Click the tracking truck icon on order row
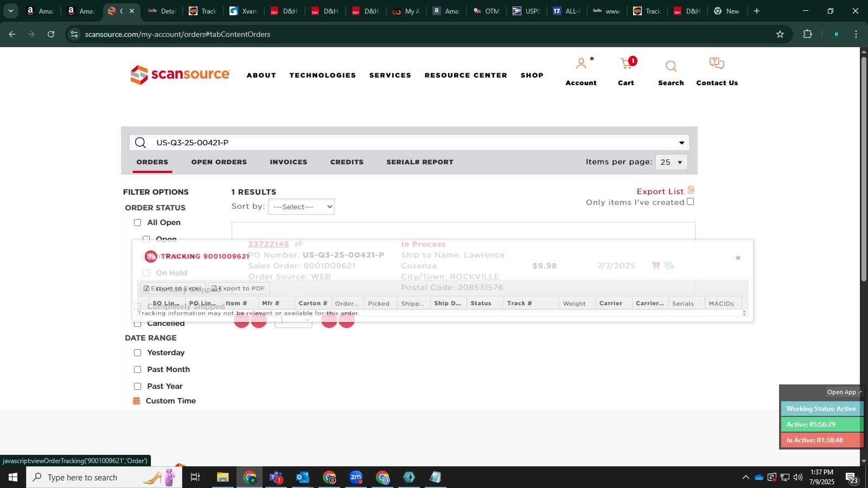 tap(669, 265)
